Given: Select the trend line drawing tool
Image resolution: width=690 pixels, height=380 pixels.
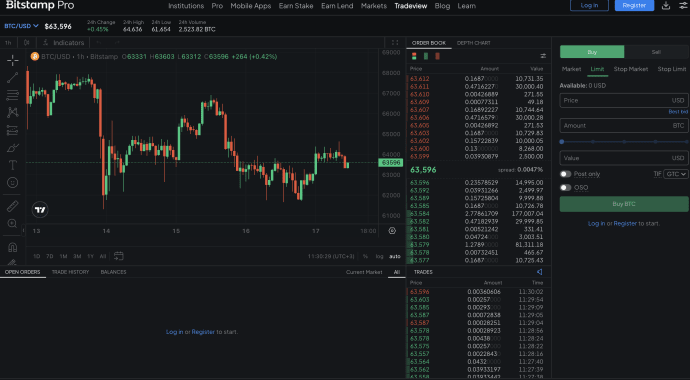Looking at the screenshot, I should 13,78.
